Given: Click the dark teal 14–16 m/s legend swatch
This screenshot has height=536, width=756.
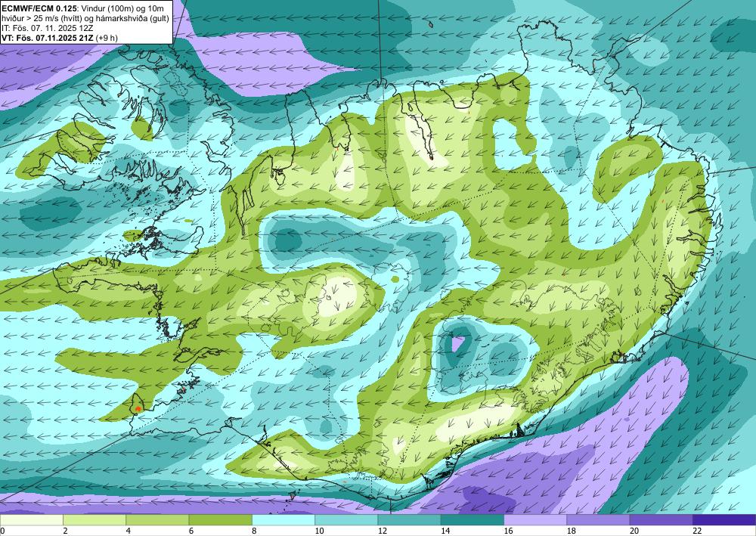Looking at the screenshot, I should pos(472,520).
